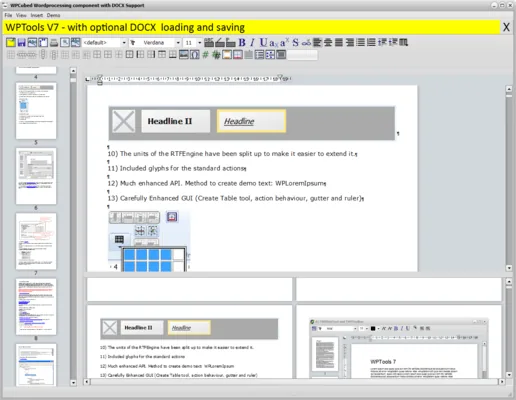
Task: Click the Save document disk icon
Action: [21, 43]
